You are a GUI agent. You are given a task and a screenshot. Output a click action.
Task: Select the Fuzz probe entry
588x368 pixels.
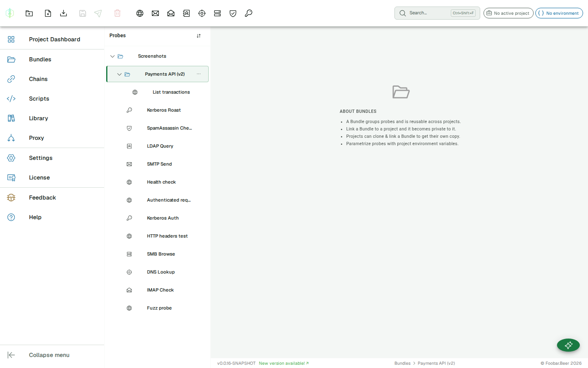[x=158, y=308]
